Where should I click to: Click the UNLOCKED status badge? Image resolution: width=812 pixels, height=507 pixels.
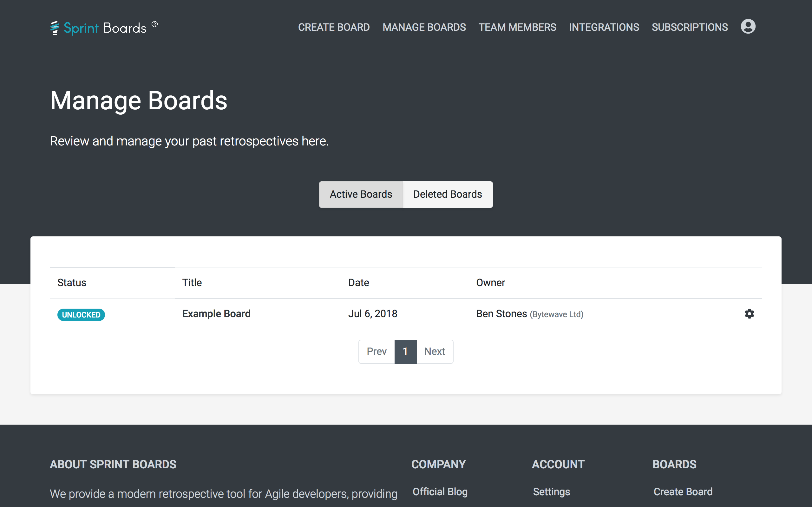tap(81, 315)
